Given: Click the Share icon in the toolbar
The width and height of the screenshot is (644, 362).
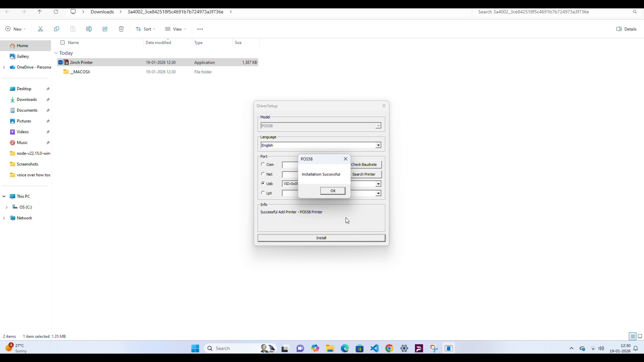Looking at the screenshot, I should (105, 29).
